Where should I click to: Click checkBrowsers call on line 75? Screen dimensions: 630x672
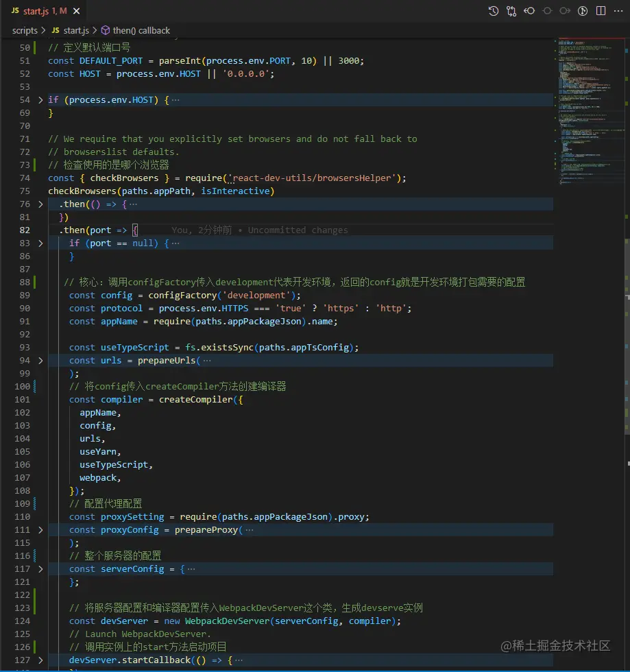point(82,191)
